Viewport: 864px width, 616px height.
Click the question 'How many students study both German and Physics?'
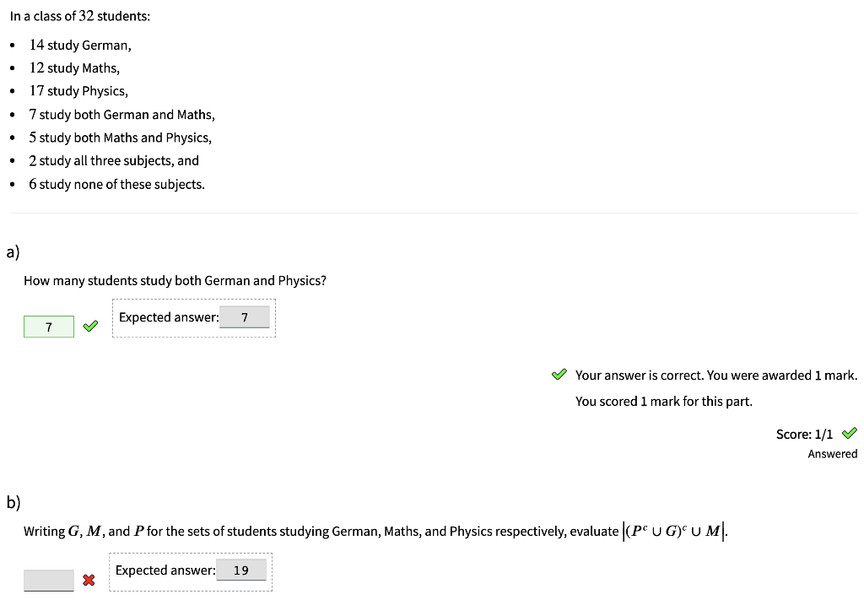pyautogui.click(x=175, y=280)
